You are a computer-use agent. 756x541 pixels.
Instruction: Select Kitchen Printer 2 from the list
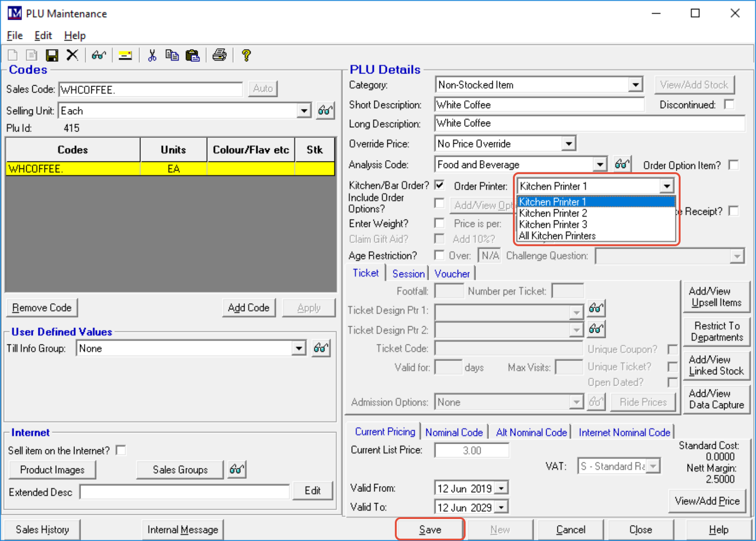tap(553, 213)
